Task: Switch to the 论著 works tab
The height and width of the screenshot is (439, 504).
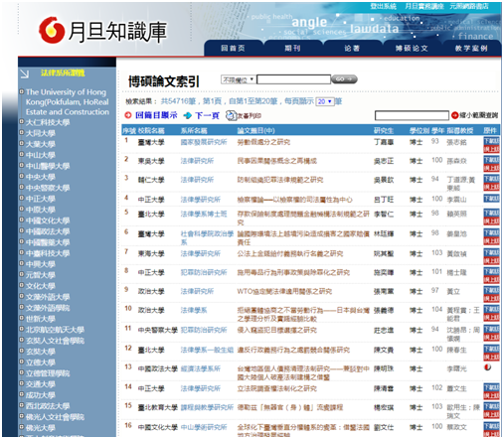Action: [x=352, y=49]
